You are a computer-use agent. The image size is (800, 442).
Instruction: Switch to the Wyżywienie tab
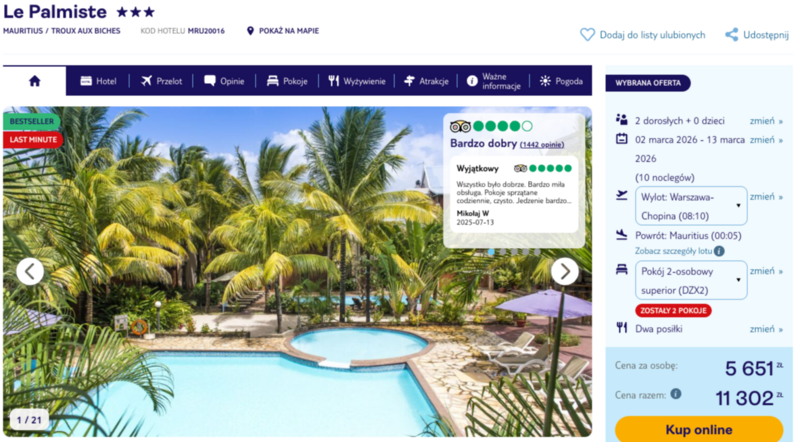pos(357,81)
